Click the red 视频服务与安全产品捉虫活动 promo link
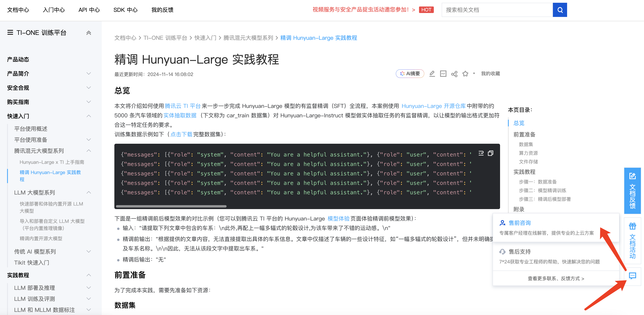The height and width of the screenshot is (315, 644). pos(364,10)
